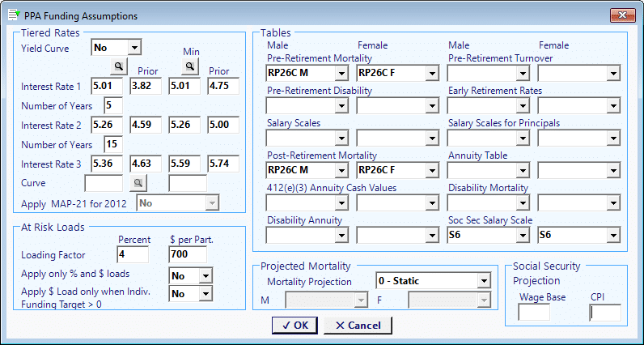Image resolution: width=644 pixels, height=345 pixels.
Task: Select the Loading Factor Percent field
Action: pos(133,254)
